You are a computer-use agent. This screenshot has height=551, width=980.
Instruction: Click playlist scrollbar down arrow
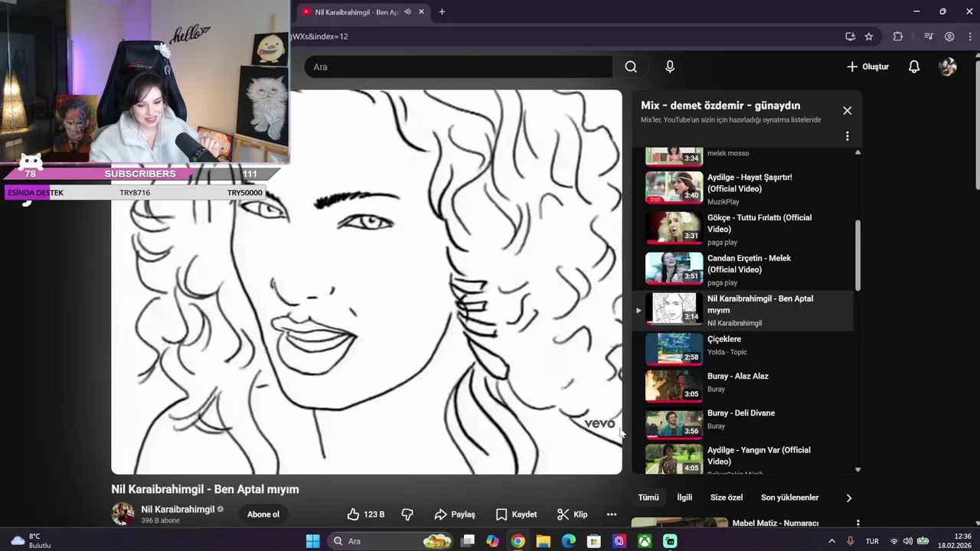pos(857,469)
